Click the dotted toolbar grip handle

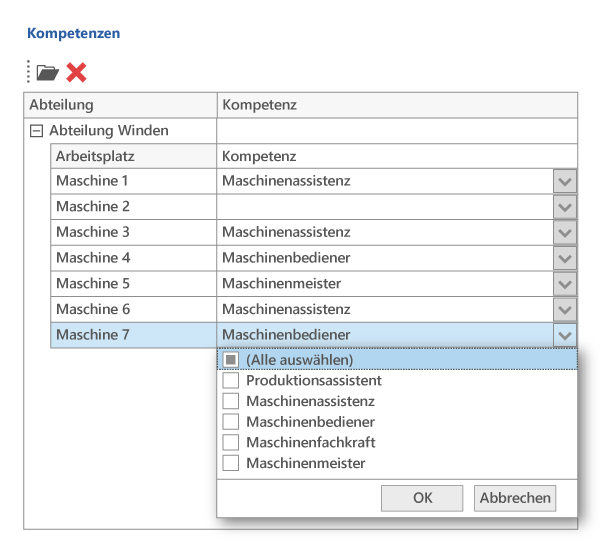28,72
